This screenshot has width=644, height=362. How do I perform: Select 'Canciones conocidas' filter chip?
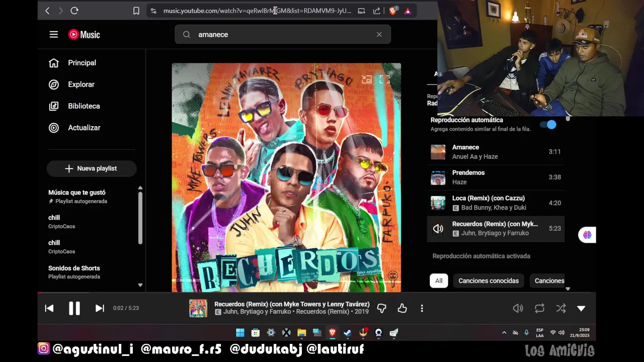click(x=489, y=281)
